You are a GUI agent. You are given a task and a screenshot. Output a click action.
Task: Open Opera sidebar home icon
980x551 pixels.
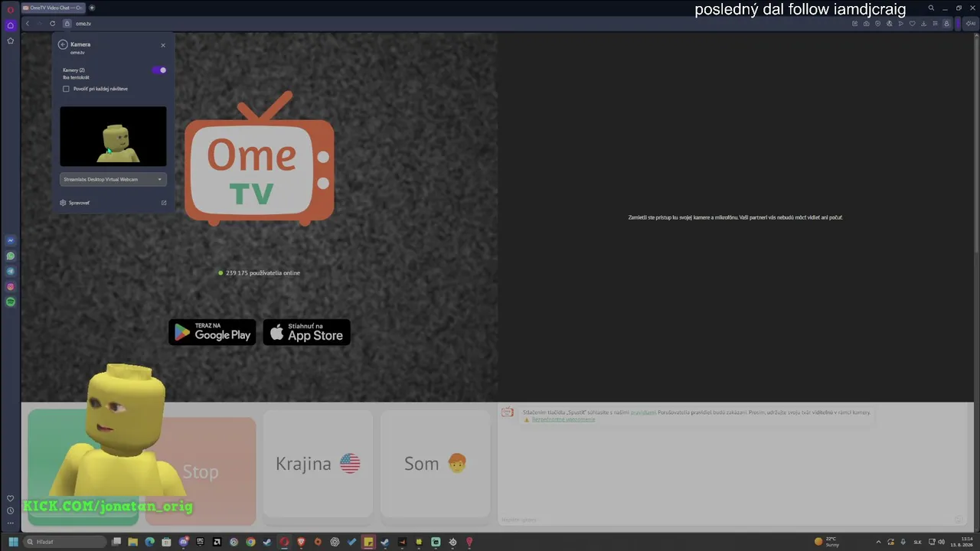coord(11,25)
